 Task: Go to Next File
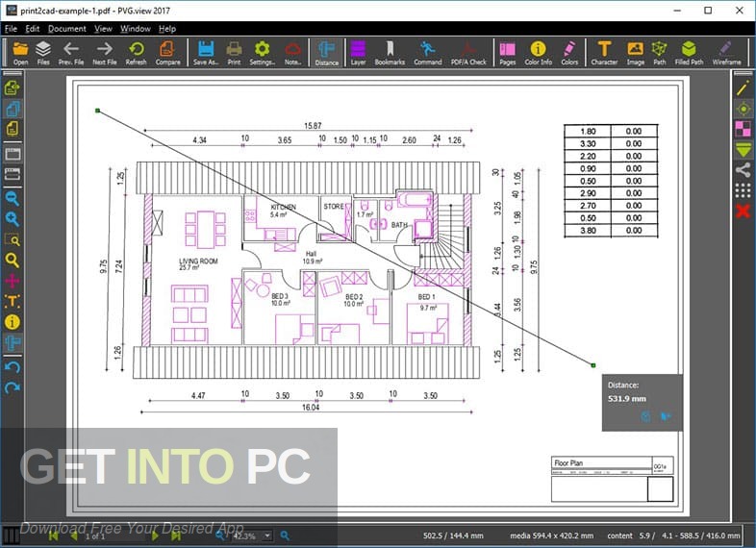coord(104,52)
